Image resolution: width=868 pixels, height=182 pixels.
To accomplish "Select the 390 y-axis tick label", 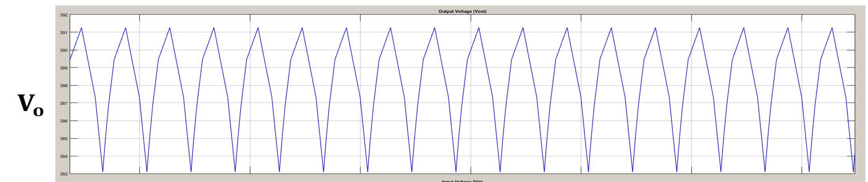I will (x=64, y=51).
